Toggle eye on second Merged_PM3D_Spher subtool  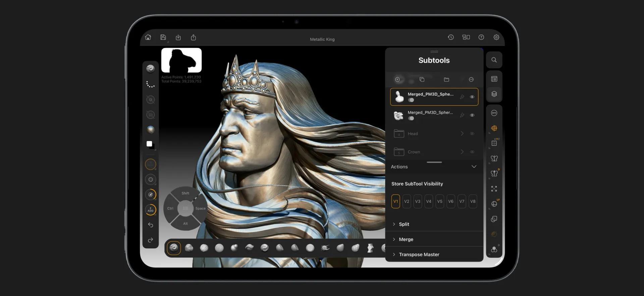point(472,115)
